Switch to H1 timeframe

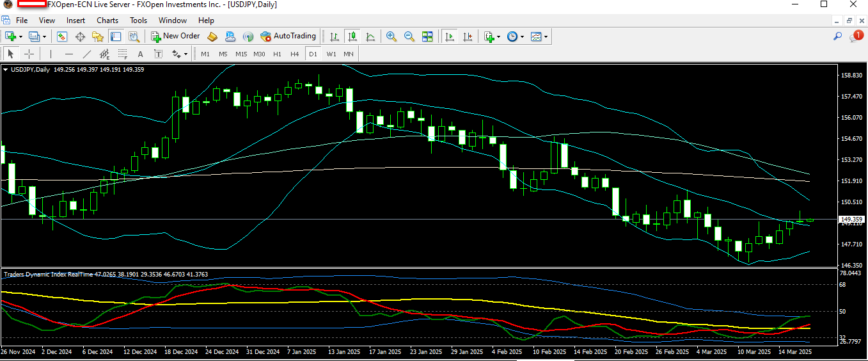click(x=277, y=54)
